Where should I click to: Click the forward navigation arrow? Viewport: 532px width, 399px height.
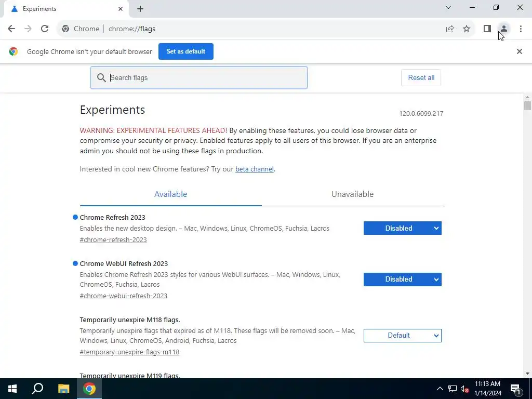click(x=28, y=29)
